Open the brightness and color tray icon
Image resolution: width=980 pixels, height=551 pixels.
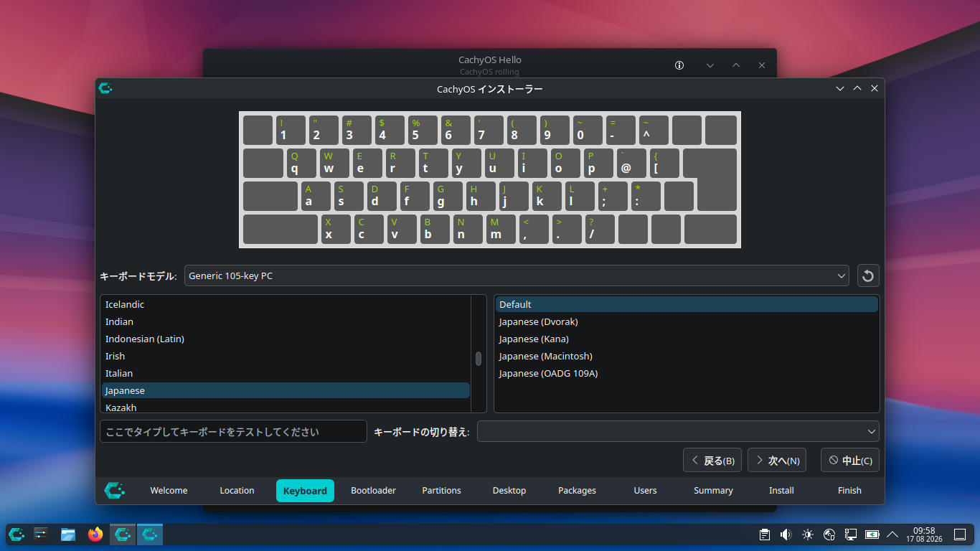click(x=808, y=534)
